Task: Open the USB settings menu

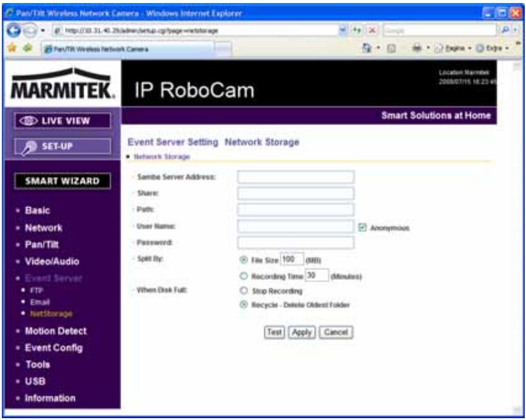Action: click(35, 381)
